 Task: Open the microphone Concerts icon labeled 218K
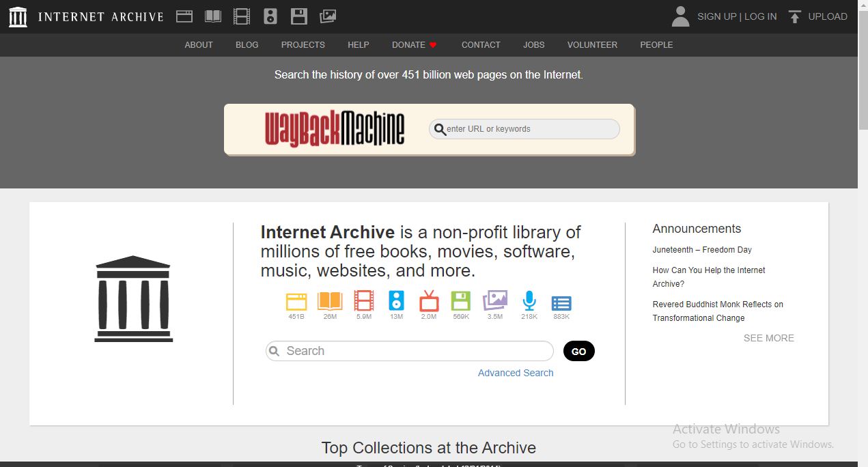529,301
